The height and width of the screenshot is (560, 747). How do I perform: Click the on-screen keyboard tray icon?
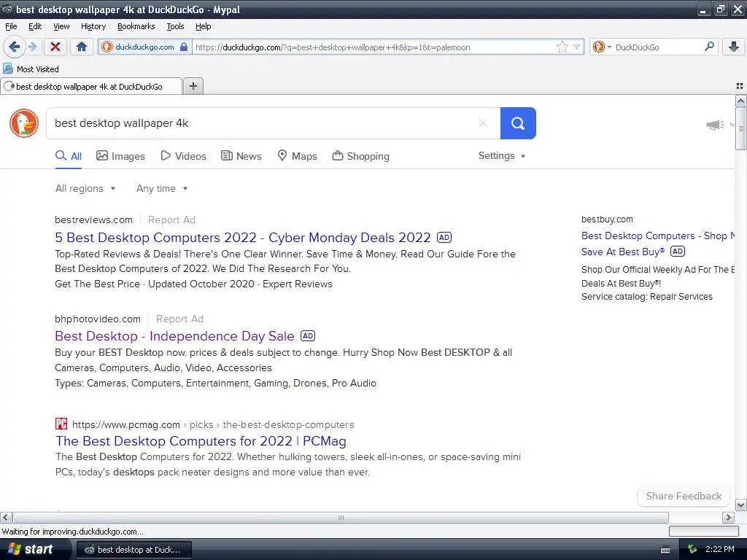(665, 550)
